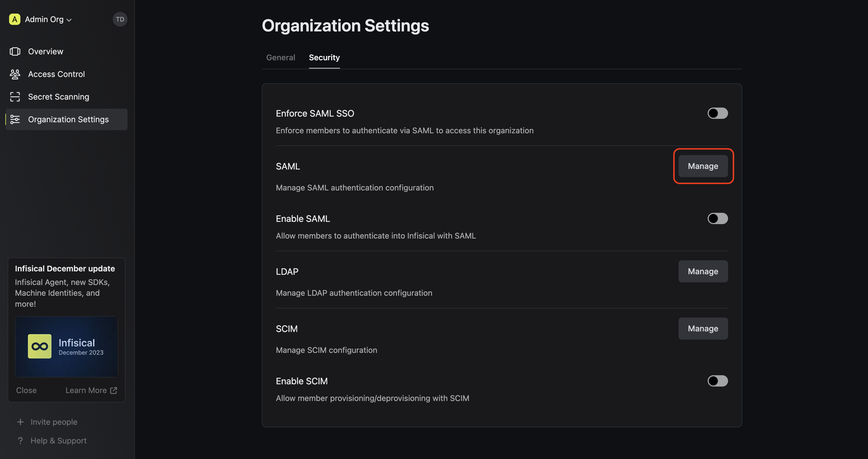Click the 'Manage SAML authentication configuration' description
The image size is (868, 459).
(354, 187)
